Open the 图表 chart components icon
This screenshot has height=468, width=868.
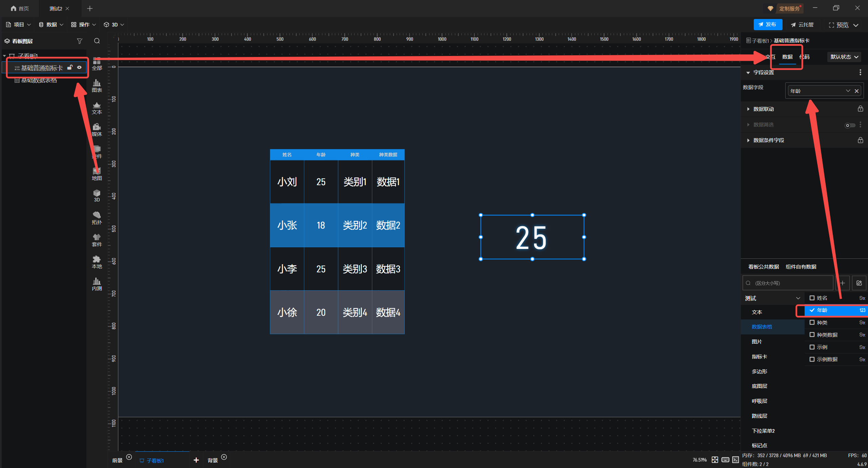97,85
